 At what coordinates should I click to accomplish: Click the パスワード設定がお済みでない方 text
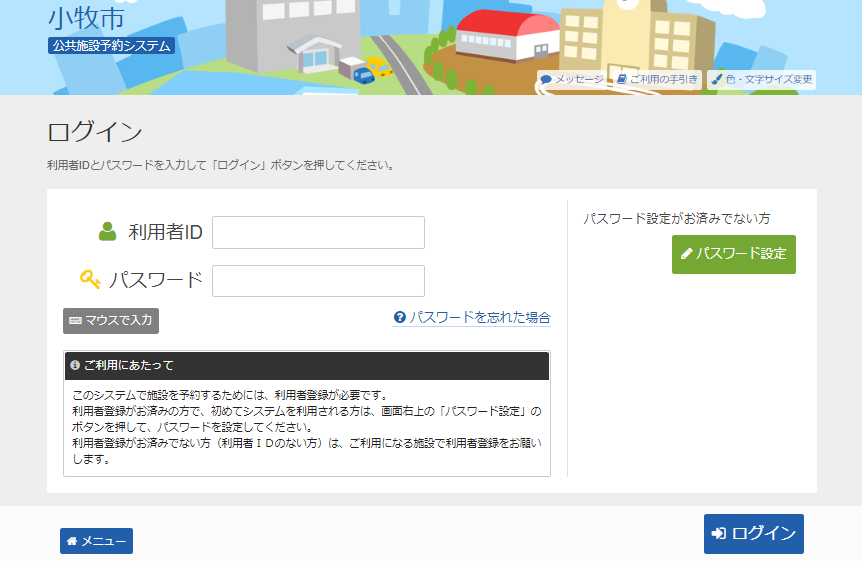(677, 218)
